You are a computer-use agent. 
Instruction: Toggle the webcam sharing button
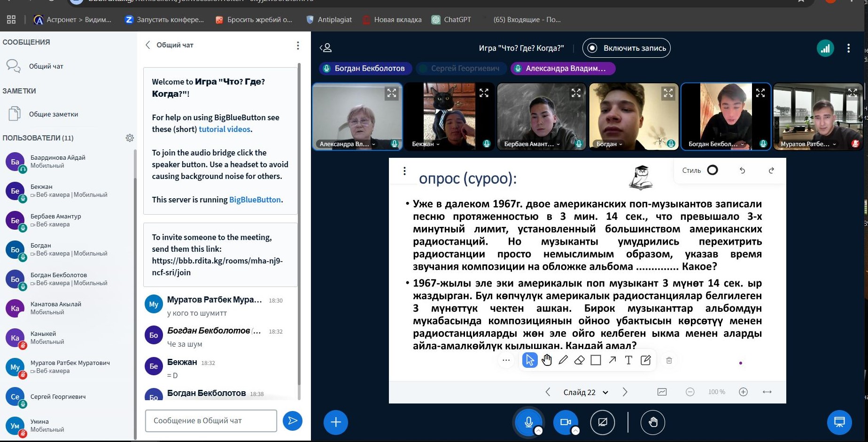coord(566,422)
